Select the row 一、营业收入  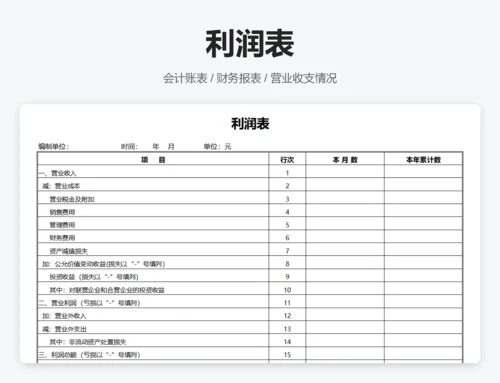pyautogui.click(x=250, y=172)
